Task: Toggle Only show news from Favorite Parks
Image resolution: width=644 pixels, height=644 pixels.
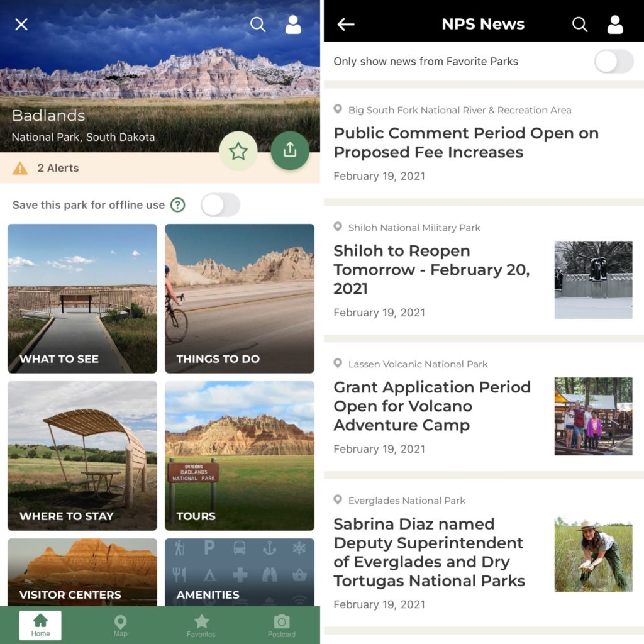Action: click(x=614, y=62)
